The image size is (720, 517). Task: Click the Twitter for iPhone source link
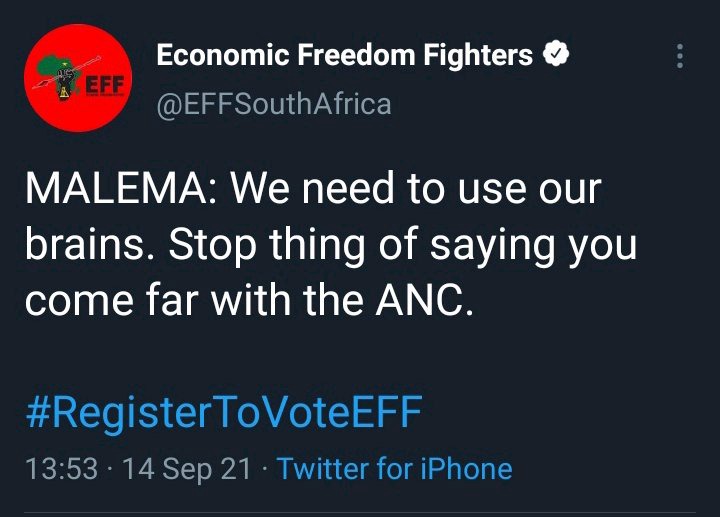(394, 469)
